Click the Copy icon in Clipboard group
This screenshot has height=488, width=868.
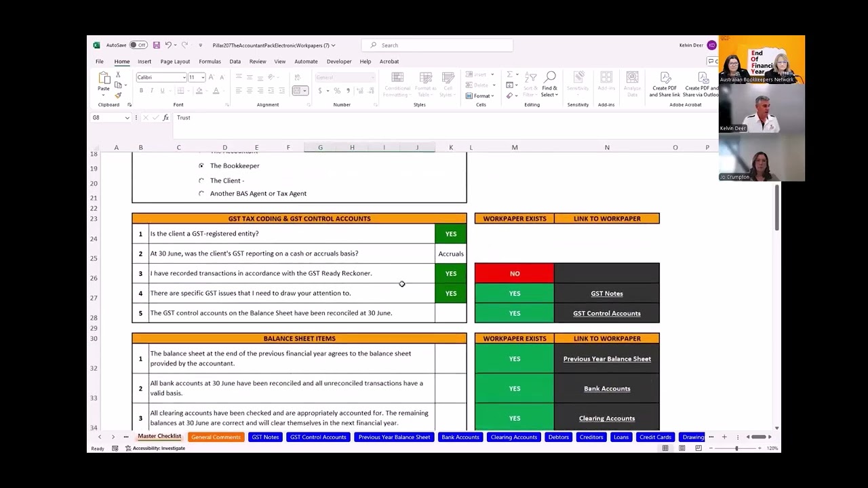point(118,85)
